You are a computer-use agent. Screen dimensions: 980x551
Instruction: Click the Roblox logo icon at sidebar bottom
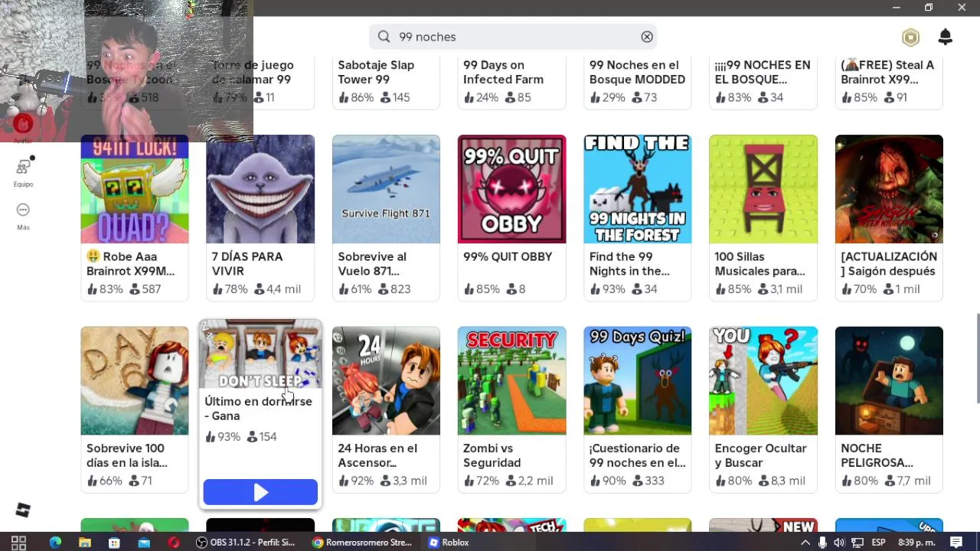coord(23,510)
